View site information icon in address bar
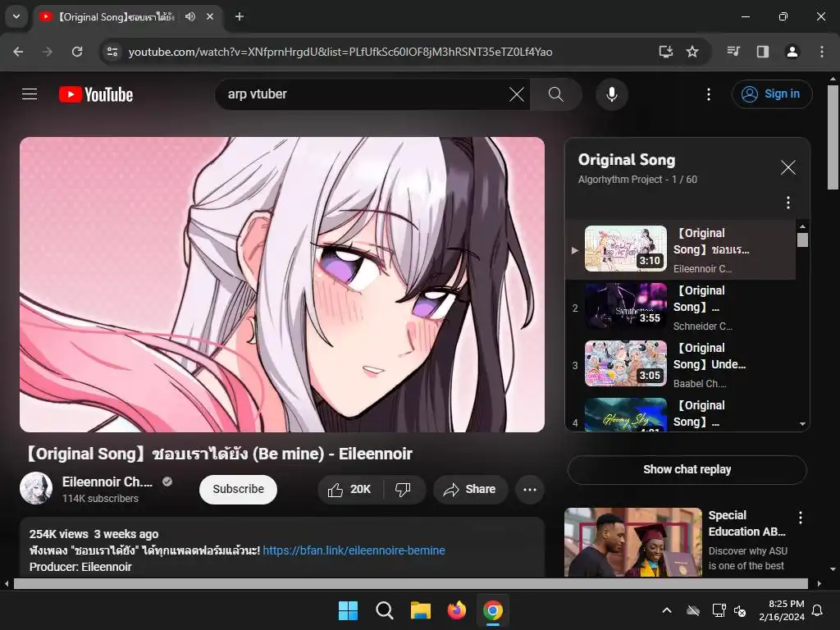 (112, 52)
